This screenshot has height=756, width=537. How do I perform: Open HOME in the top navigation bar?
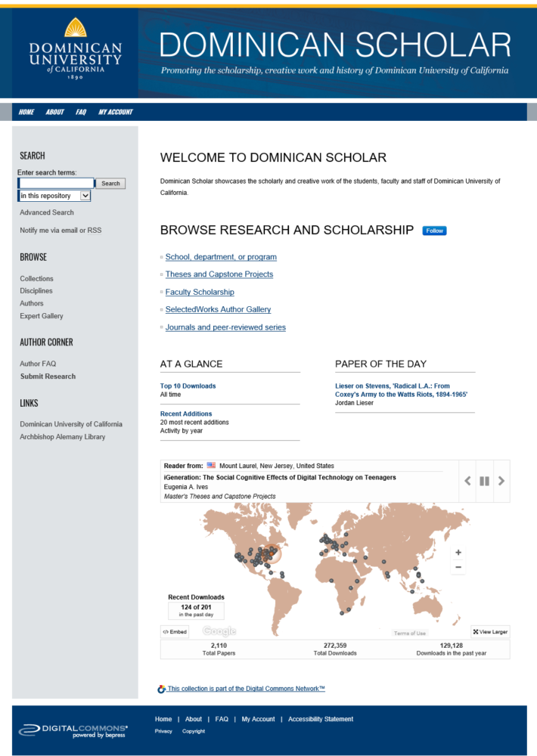26,112
